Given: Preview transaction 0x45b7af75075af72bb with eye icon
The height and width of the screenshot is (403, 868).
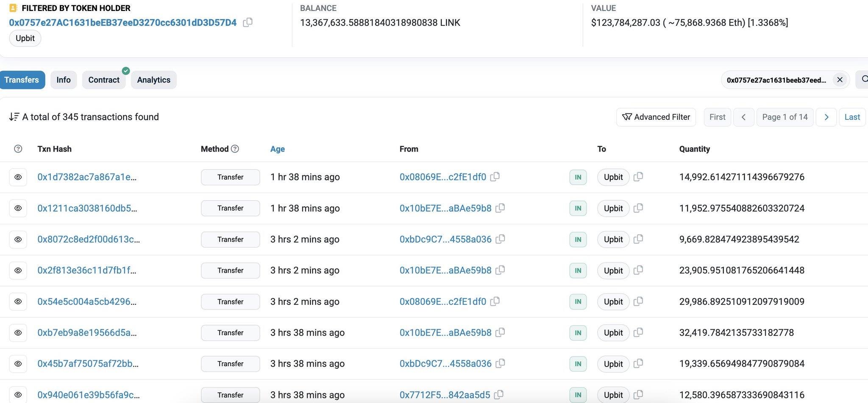Looking at the screenshot, I should pos(18,364).
